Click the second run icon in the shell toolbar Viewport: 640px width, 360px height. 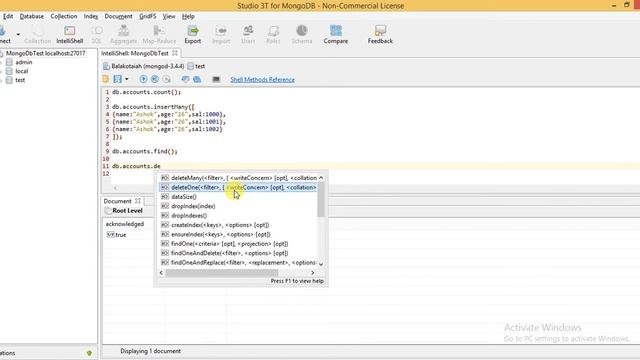click(x=155, y=79)
